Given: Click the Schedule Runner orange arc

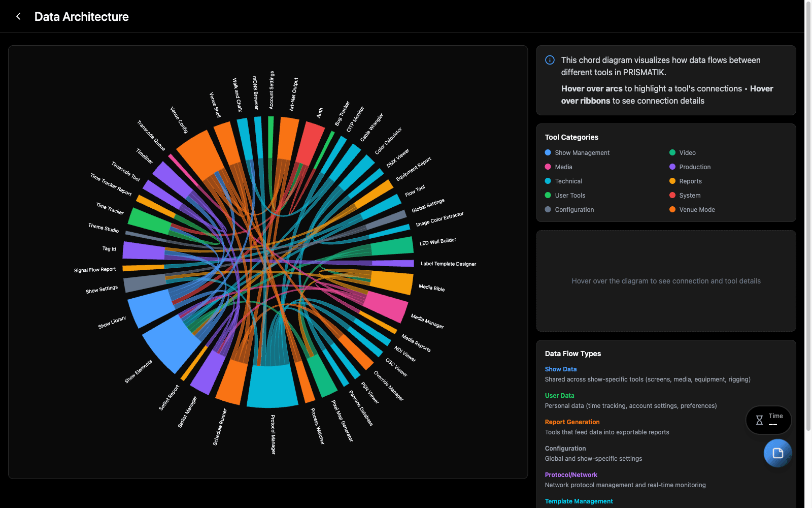Looking at the screenshot, I should 231,382.
